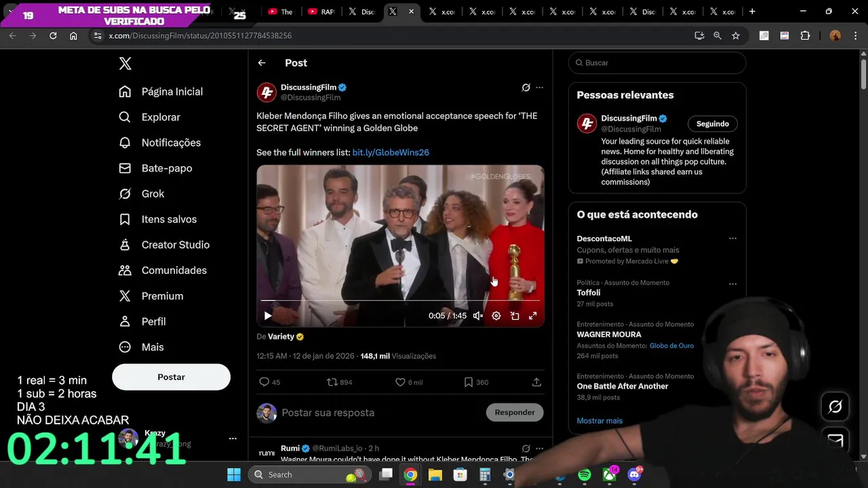Open the Windows Start menu
This screenshot has height=488, width=868.
click(x=234, y=474)
